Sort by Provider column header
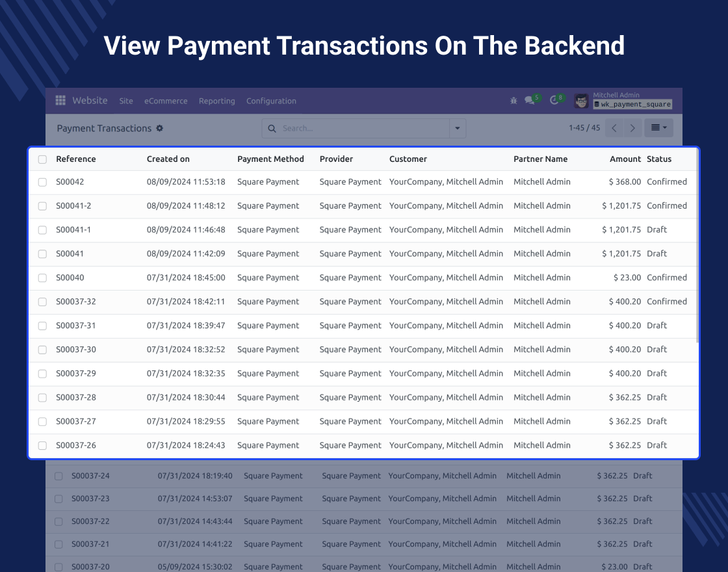The height and width of the screenshot is (572, 728). pos(336,159)
